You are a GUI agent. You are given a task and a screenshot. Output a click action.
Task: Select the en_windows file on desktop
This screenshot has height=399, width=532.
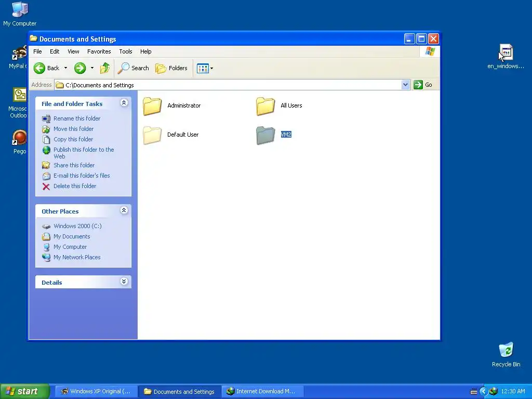(x=506, y=57)
